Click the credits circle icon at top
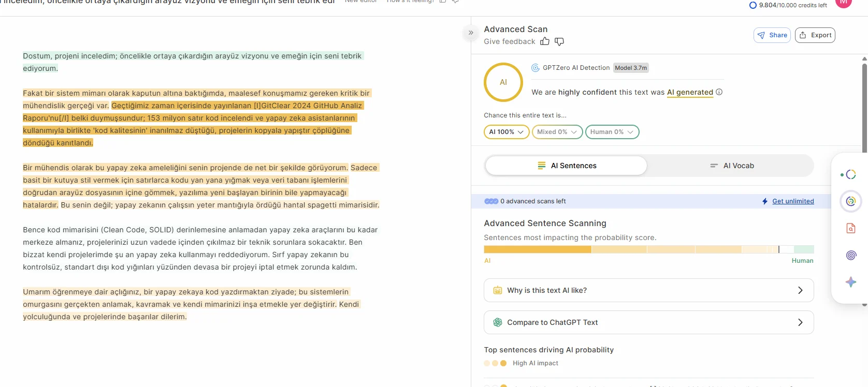 click(753, 5)
